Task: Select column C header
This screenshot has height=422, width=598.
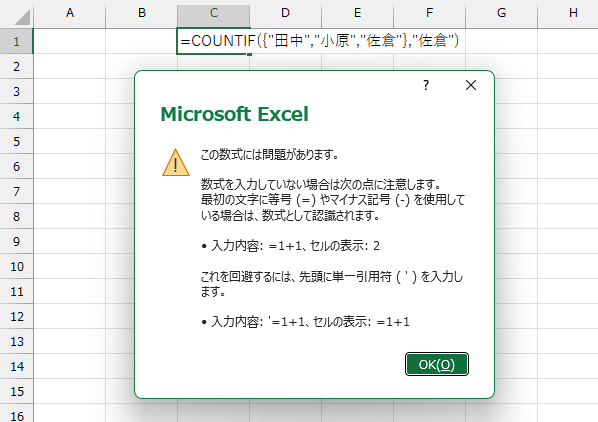Action: [x=214, y=14]
